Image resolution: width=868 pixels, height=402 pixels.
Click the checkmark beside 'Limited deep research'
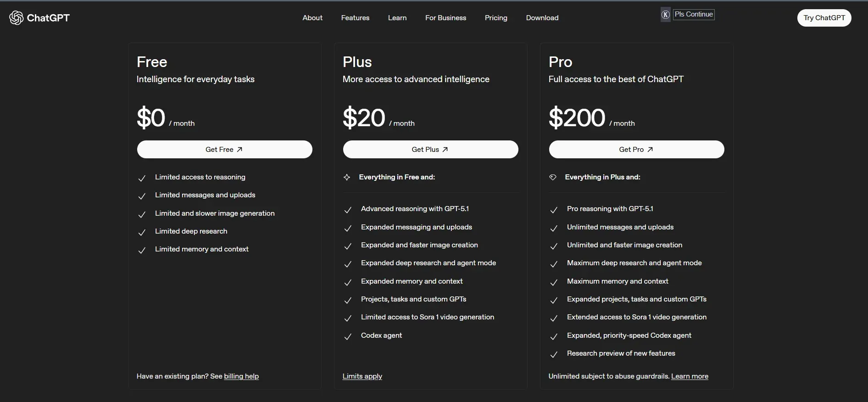click(142, 232)
